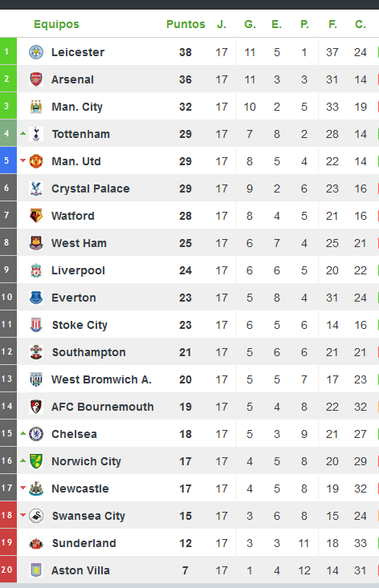The height and width of the screenshot is (588, 379).
Task: Open the Crystal Palace team link
Action: [91, 189]
